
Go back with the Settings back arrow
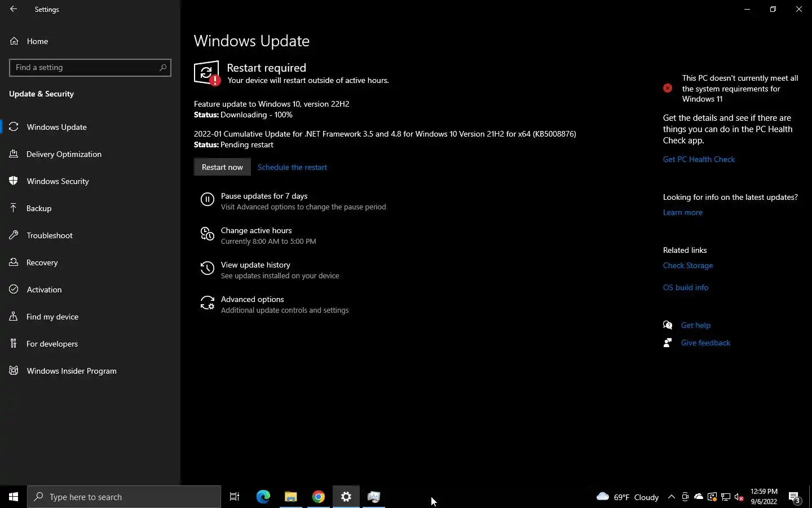tap(14, 9)
